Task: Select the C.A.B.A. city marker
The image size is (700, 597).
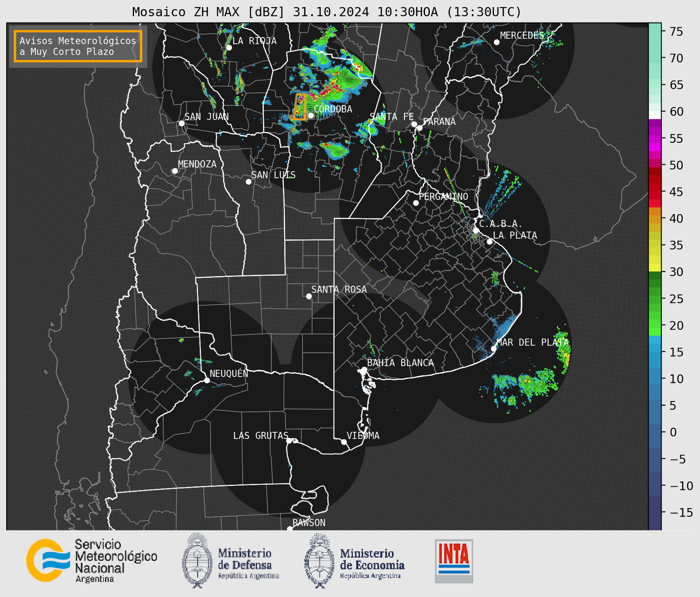Action: click(x=476, y=230)
